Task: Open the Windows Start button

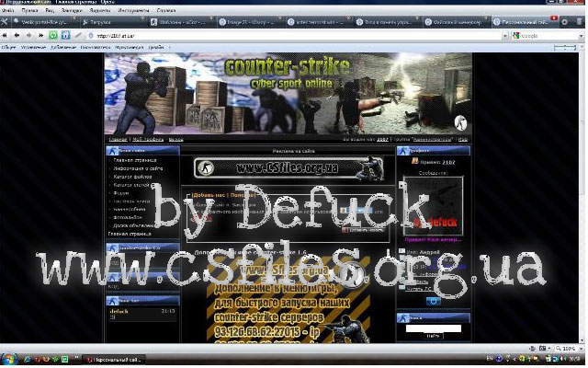Action: [x=8, y=360]
